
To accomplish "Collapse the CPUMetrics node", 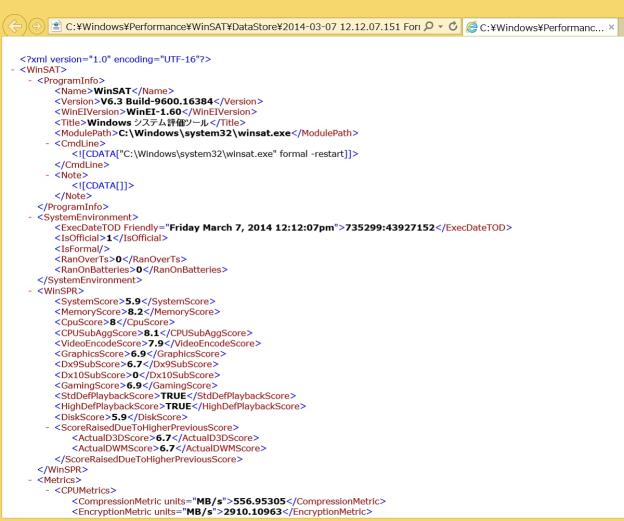I will (x=48, y=490).
